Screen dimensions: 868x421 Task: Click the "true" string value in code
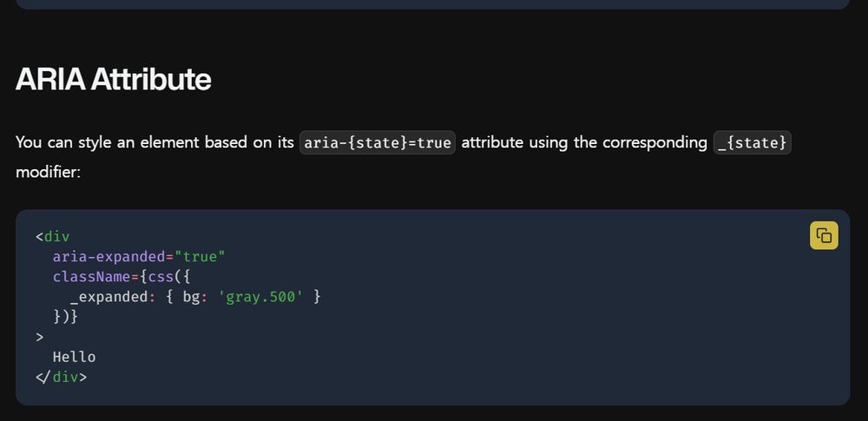[x=200, y=257]
